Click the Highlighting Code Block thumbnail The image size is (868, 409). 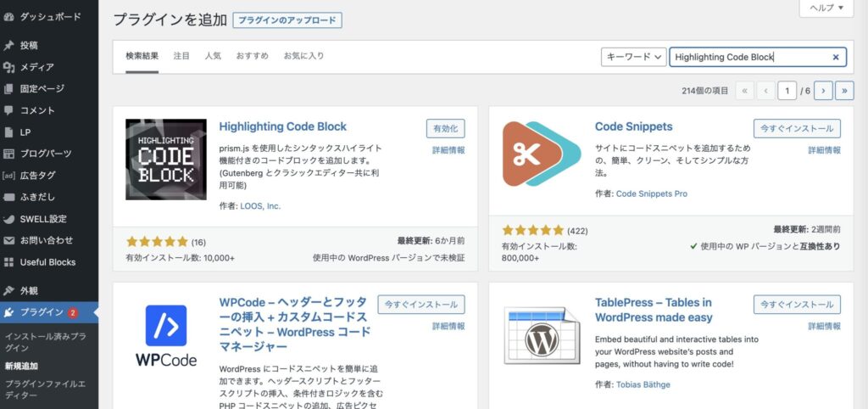pyautogui.click(x=166, y=160)
